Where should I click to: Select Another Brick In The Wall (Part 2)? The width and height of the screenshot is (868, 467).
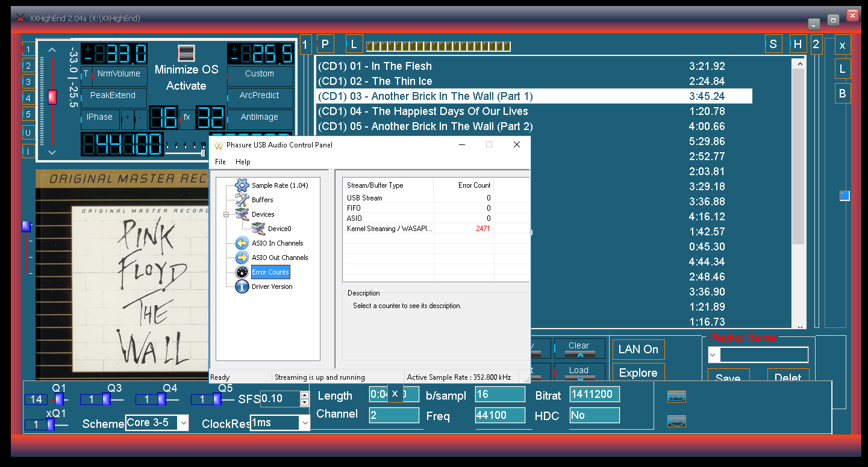(x=534, y=126)
